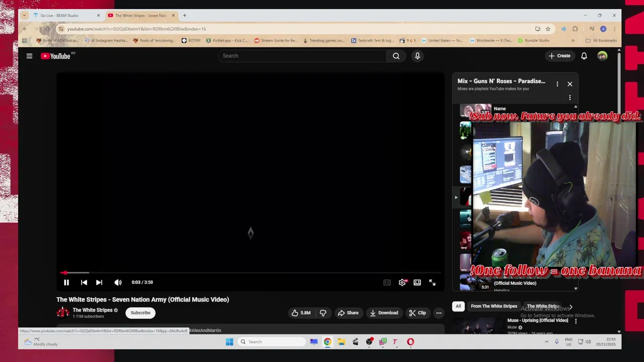The image size is (644, 362).
Task: Open the bookmarks bar apps grid
Action: [24, 41]
